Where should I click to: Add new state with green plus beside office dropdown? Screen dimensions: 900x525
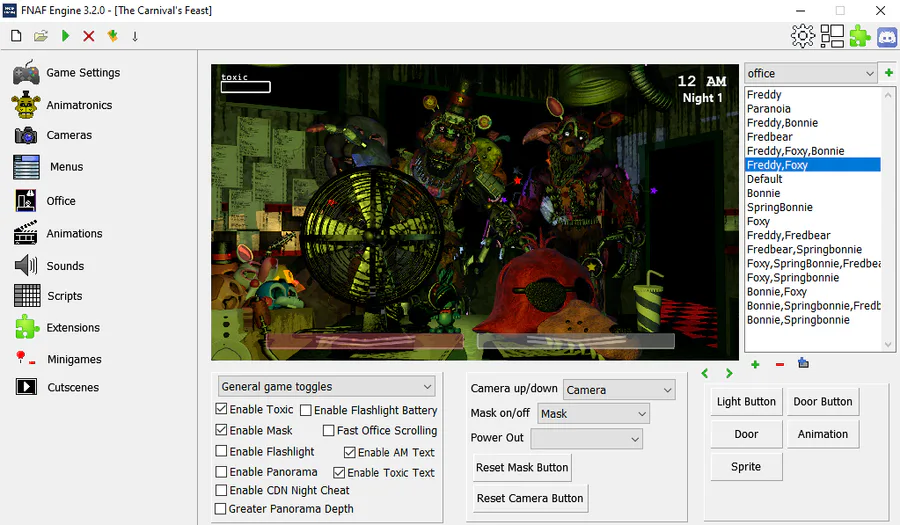(889, 73)
